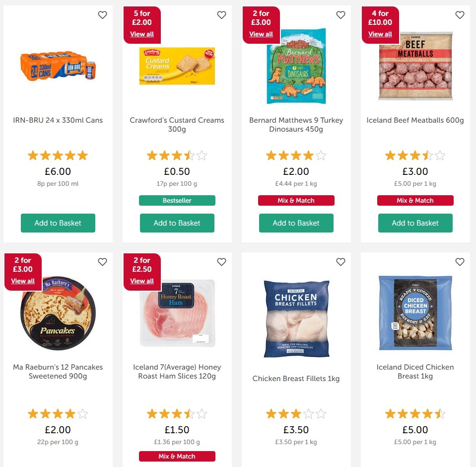Open the 2 for £3.00 View all offer
The height and width of the screenshot is (467, 476).
tap(261, 34)
